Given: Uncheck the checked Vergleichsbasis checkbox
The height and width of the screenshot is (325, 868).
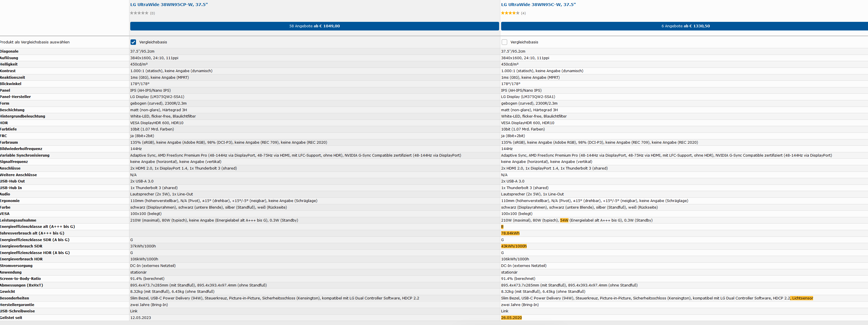Looking at the screenshot, I should tap(133, 42).
